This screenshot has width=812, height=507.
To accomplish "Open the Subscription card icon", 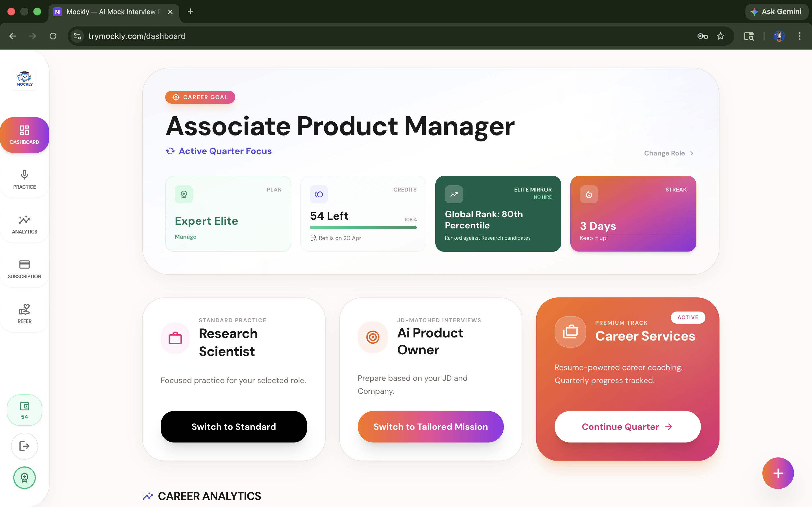I will [25, 269].
